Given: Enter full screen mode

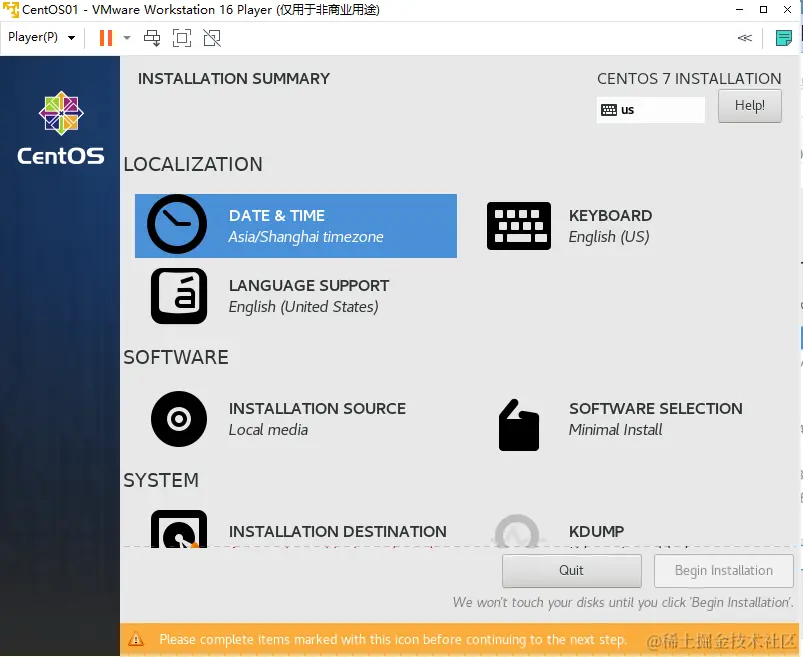Looking at the screenshot, I should [182, 38].
